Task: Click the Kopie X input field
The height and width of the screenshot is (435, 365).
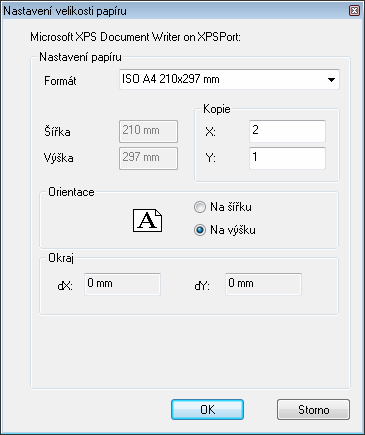Action: [287, 131]
